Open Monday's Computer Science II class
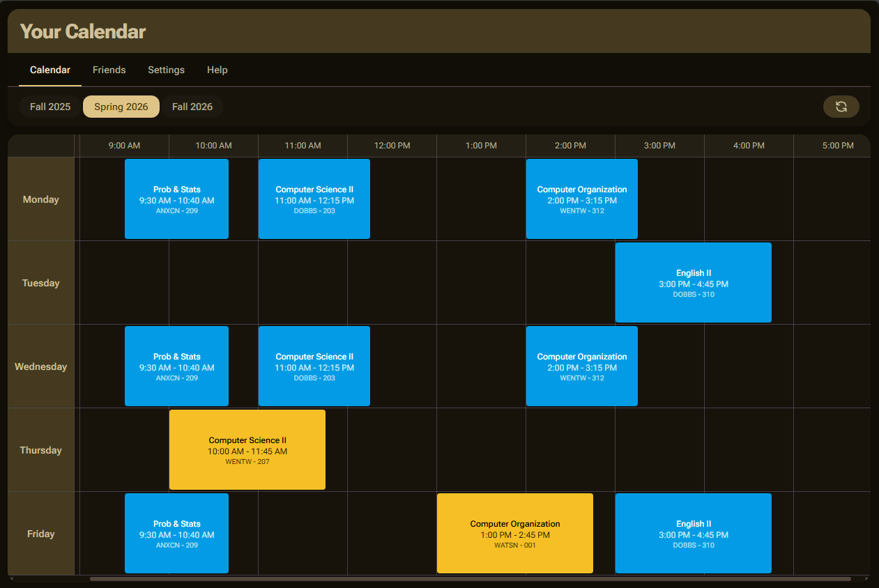The image size is (879, 588). coord(314,199)
